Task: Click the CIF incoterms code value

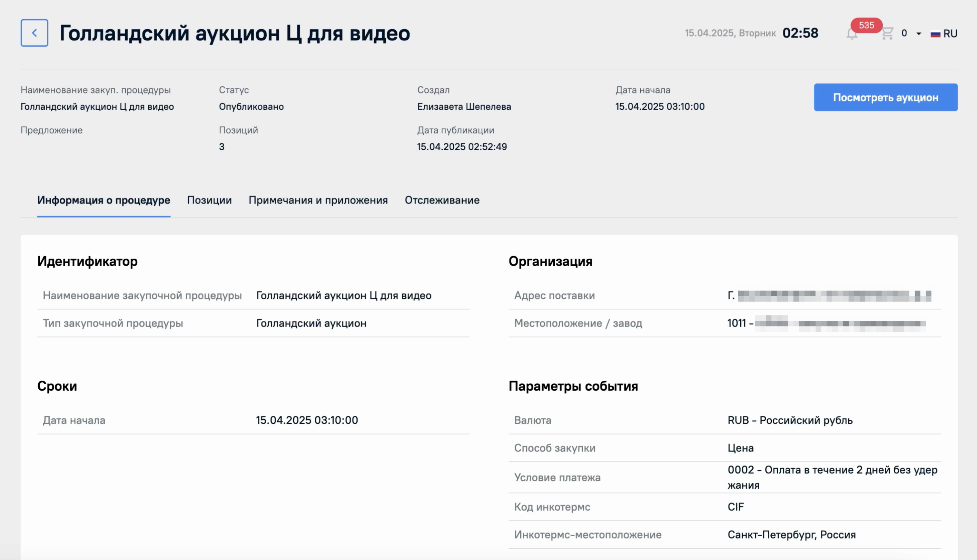Action: coord(736,507)
